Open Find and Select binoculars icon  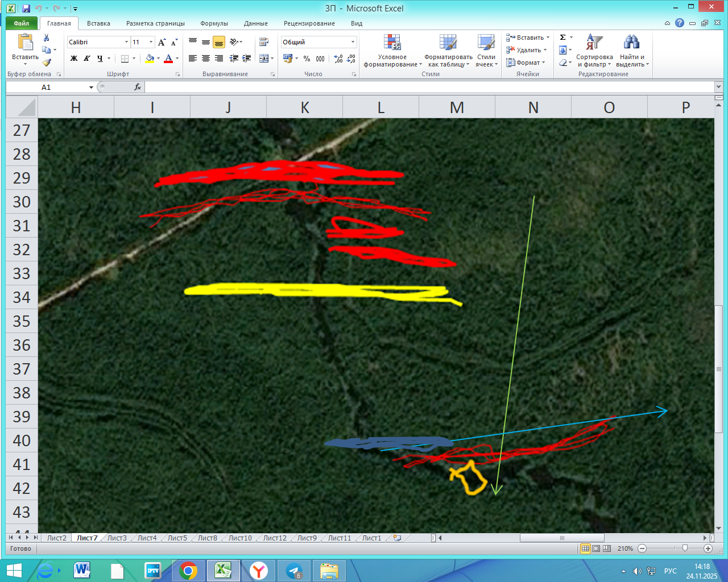pos(631,43)
